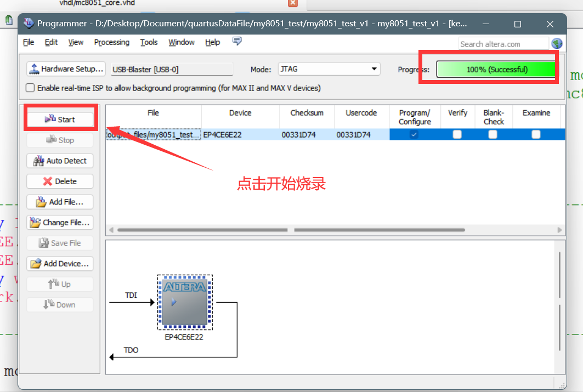Move the device Up in chain
The height and width of the screenshot is (392, 583).
[60, 284]
